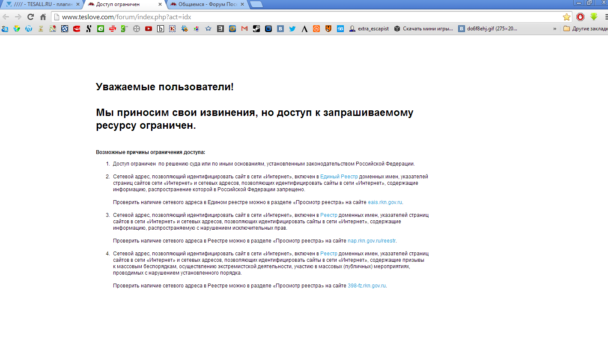
Task: Show hidden bookmarks with the chevron
Action: tap(555, 29)
